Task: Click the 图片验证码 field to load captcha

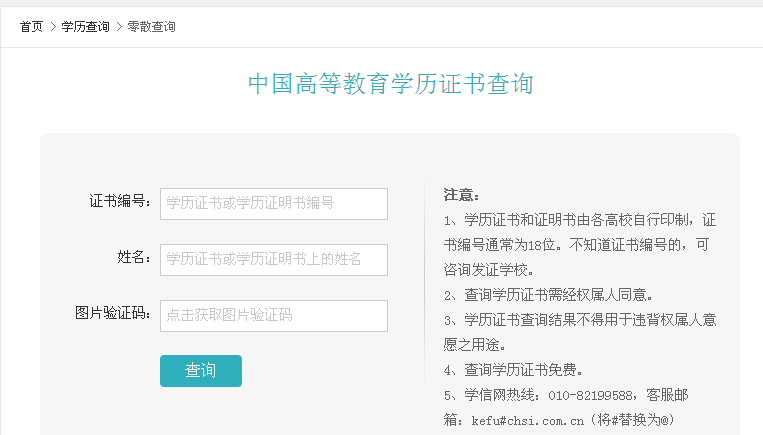Action: coord(274,316)
